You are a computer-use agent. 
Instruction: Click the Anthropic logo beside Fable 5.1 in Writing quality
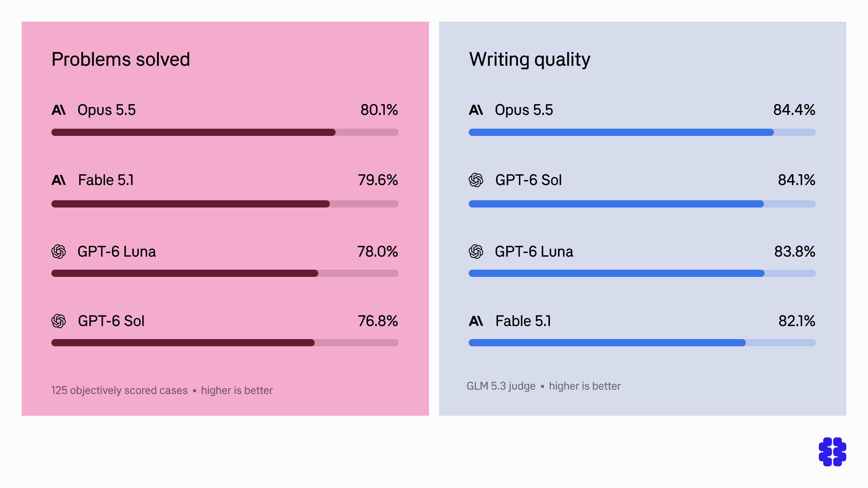coord(476,321)
